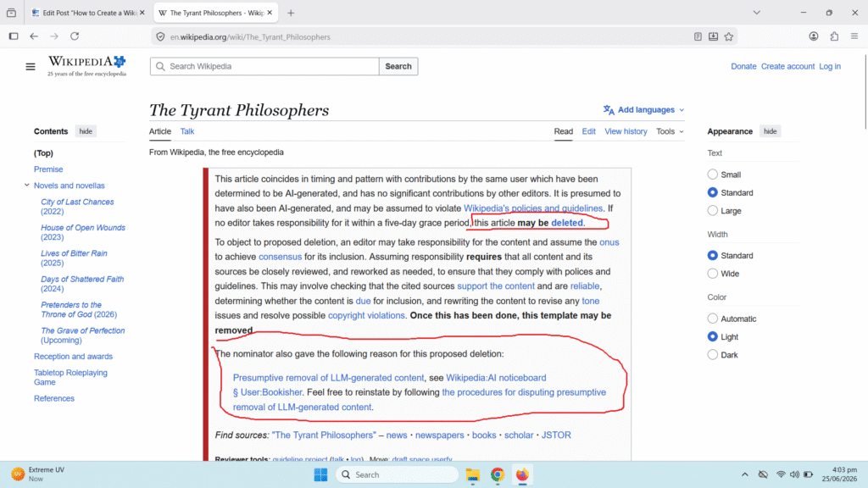Hide the Appearance panel
The width and height of the screenshot is (868, 488).
point(770,131)
